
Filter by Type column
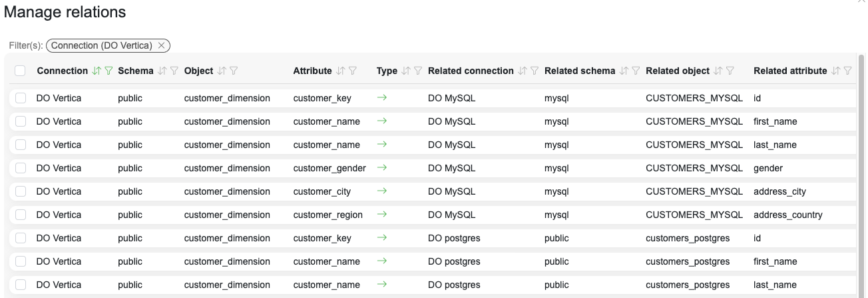(x=417, y=71)
